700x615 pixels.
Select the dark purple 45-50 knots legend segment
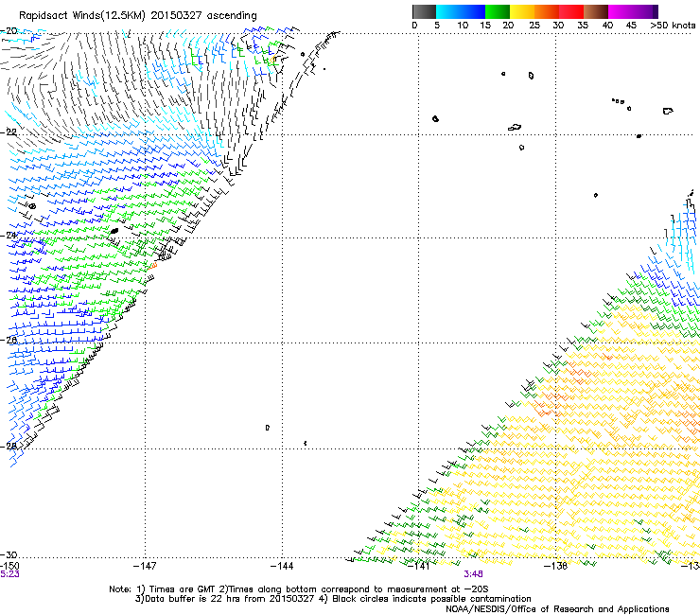click(645, 11)
